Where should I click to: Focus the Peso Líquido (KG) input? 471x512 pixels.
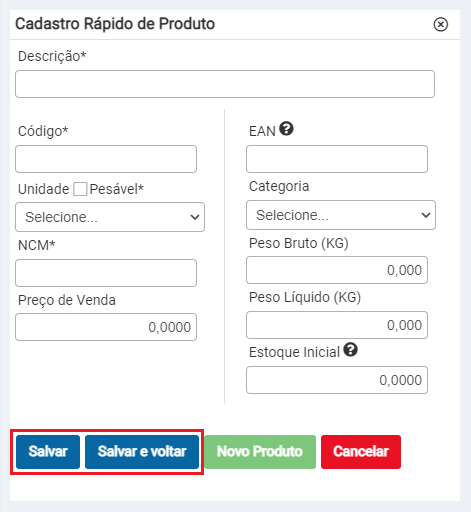click(337, 325)
